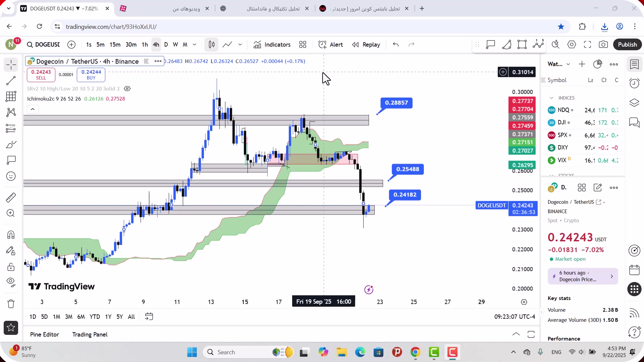Open the Trading Panel tab
The width and height of the screenshot is (644, 362).
(x=90, y=335)
